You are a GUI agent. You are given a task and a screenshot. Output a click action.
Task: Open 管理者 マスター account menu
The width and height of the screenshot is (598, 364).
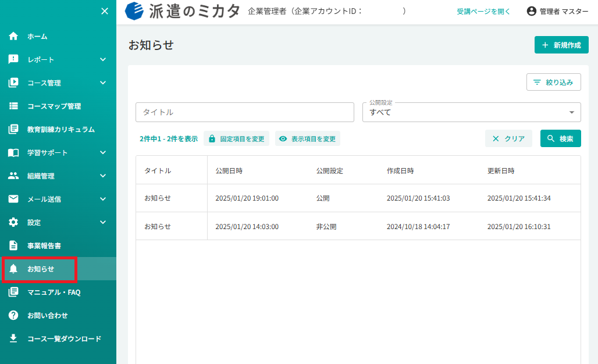(558, 12)
